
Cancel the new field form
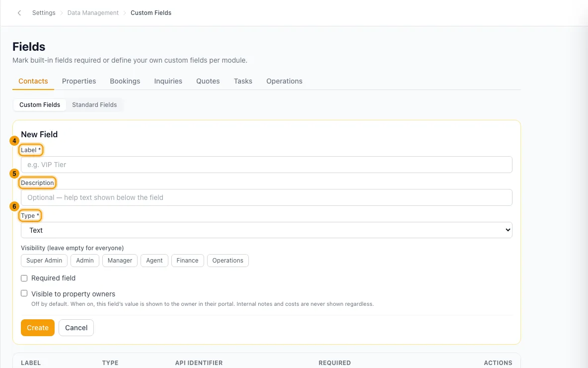tap(76, 328)
